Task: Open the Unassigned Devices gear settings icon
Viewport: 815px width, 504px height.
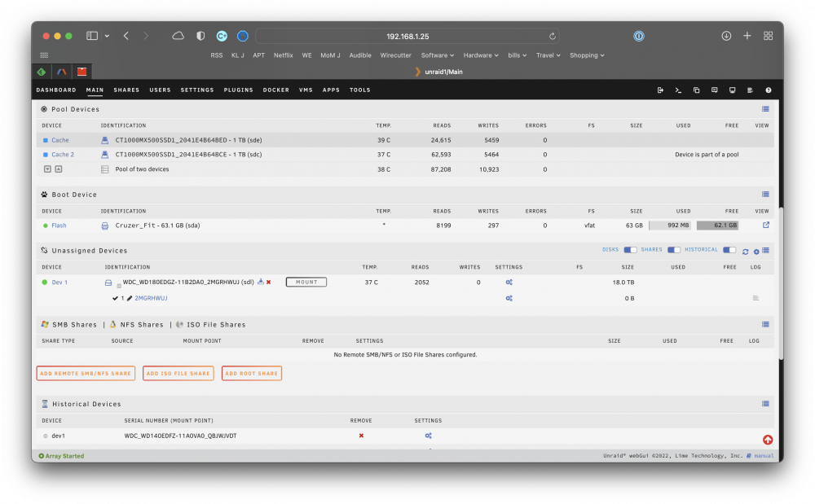Action: tap(756, 252)
